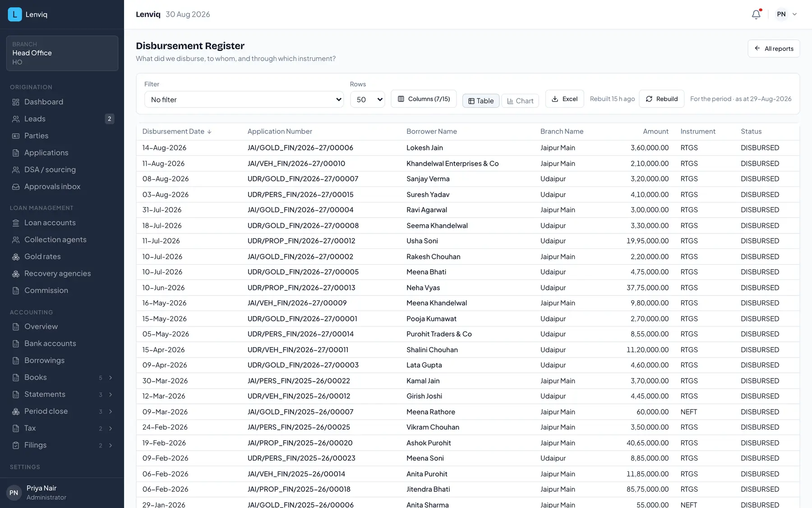
Task: Go to Approvals inbox
Action: click(62, 187)
